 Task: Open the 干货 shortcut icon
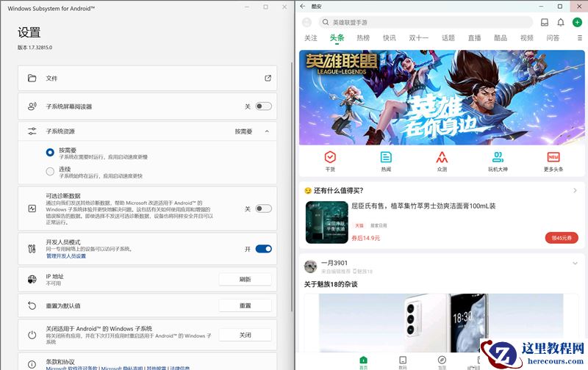330,157
